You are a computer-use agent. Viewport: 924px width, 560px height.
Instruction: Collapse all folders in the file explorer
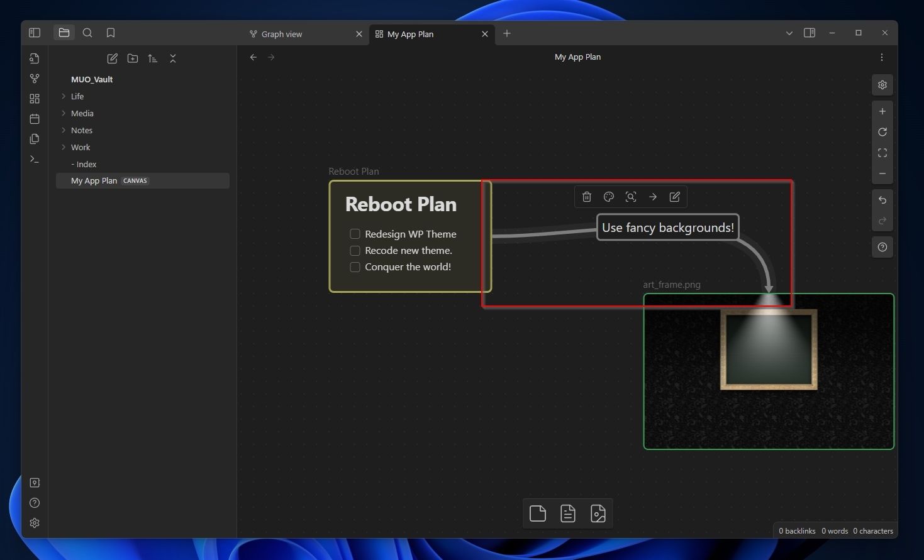coord(173,58)
